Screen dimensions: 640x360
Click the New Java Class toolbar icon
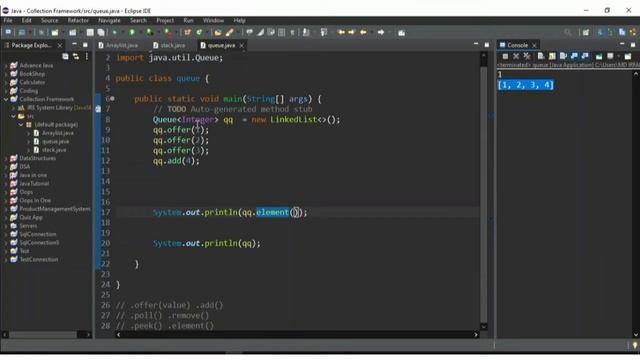[199, 32]
